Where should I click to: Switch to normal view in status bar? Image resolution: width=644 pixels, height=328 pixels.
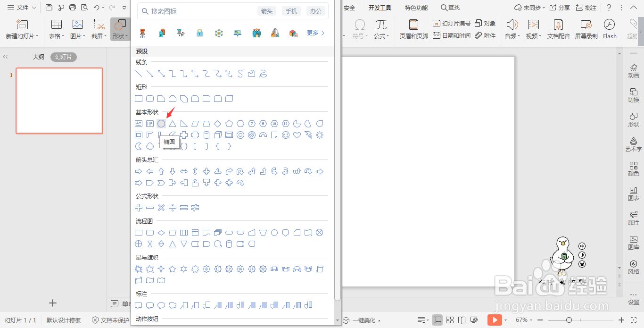[438, 320]
